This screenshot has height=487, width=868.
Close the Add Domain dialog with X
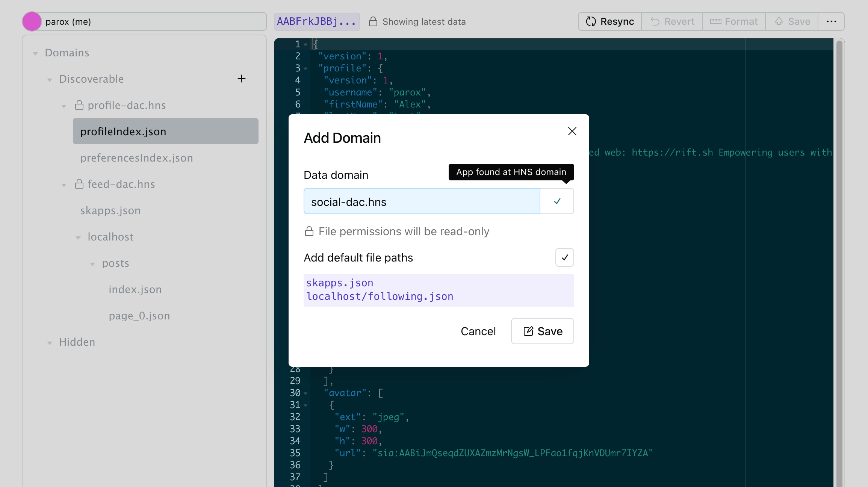coord(572,131)
